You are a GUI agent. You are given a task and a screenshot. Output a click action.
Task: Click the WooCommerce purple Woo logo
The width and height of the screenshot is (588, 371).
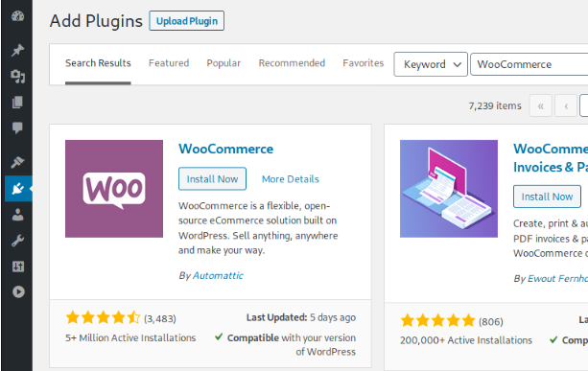(114, 189)
